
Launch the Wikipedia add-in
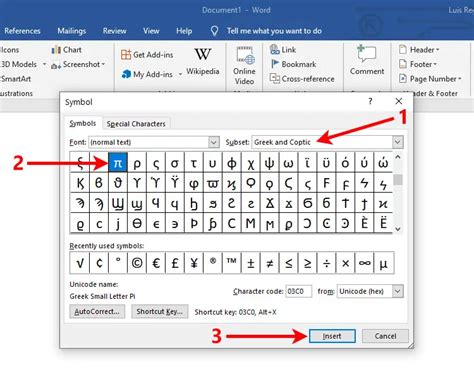coord(203,62)
